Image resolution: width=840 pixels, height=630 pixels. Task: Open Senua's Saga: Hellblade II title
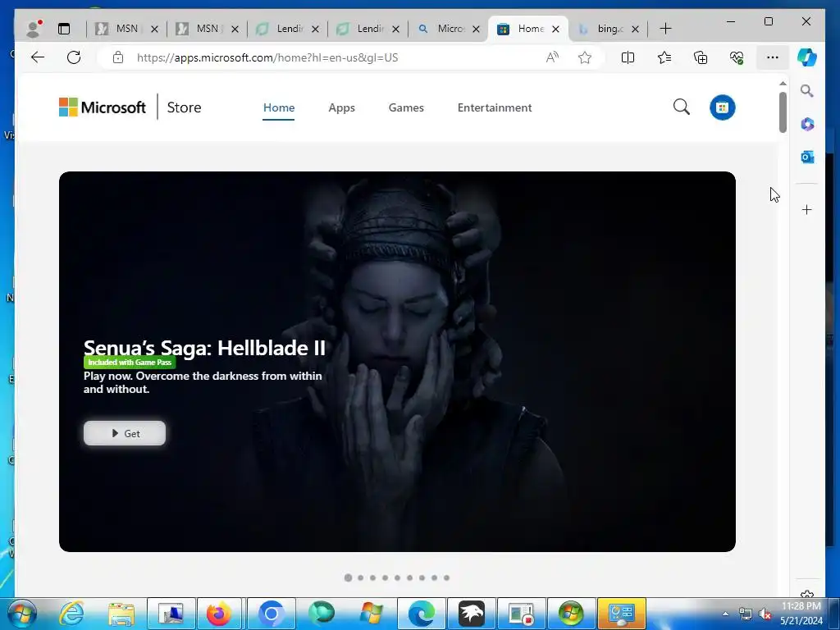204,348
